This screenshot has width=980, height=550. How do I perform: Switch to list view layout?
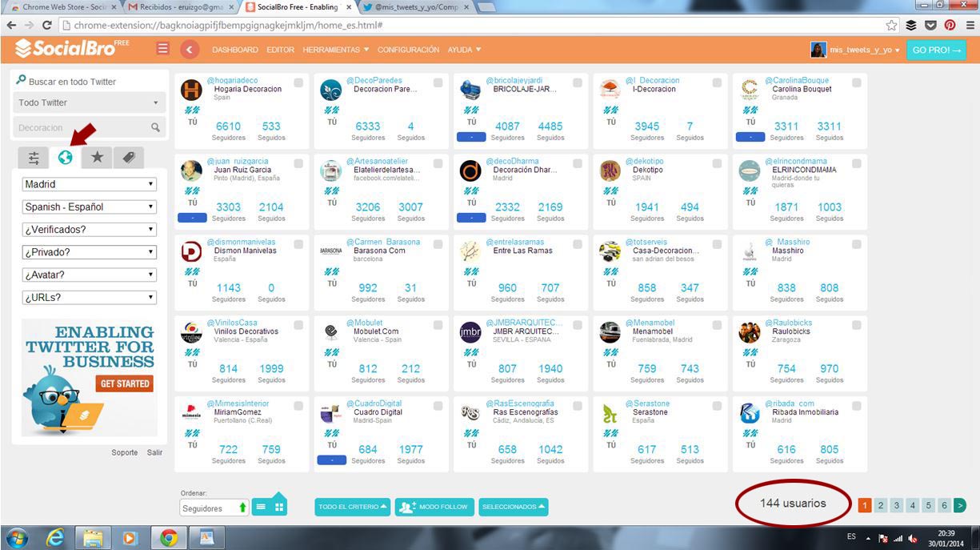click(x=261, y=507)
